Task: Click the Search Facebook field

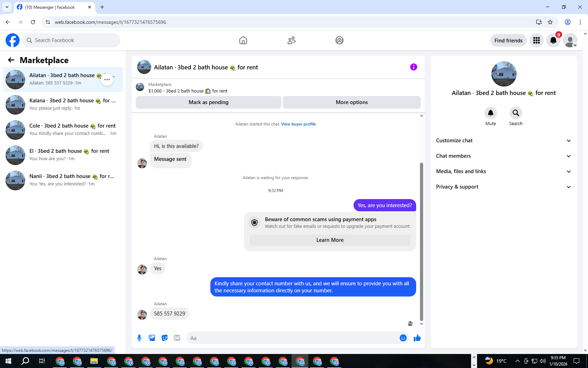Action: click(x=71, y=40)
